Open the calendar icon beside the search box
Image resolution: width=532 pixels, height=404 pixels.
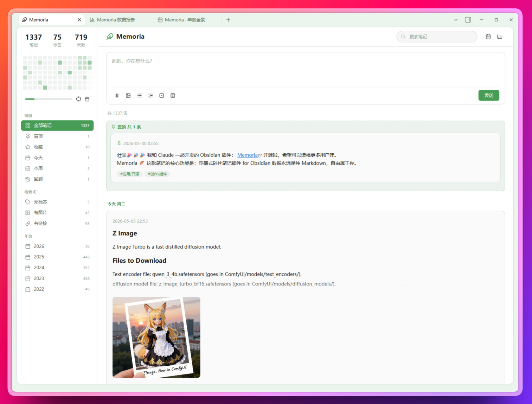tap(488, 37)
